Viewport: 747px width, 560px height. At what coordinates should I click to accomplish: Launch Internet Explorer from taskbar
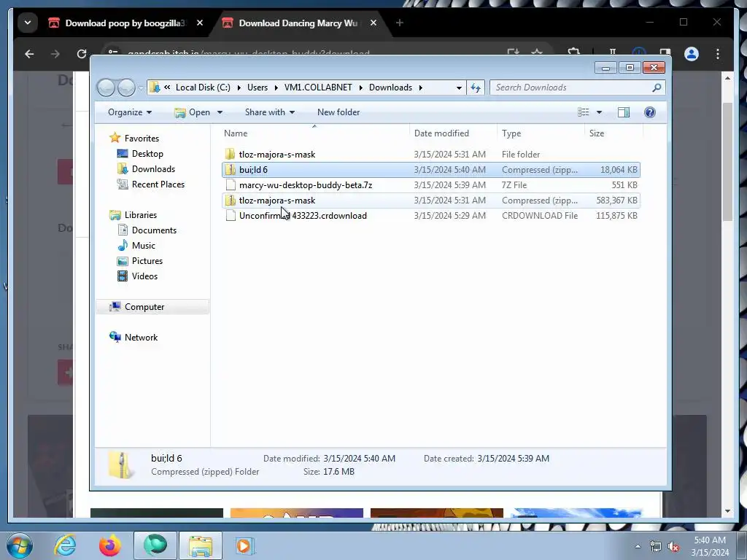pos(65,545)
